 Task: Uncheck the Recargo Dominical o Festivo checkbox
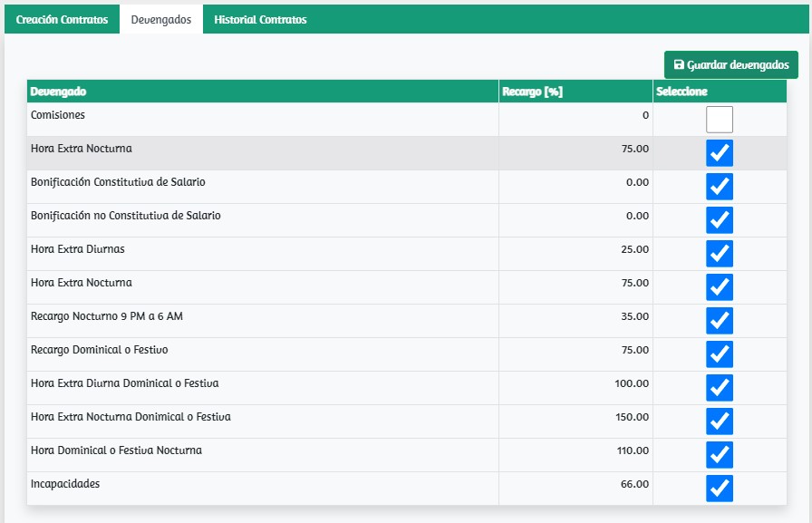coord(720,354)
